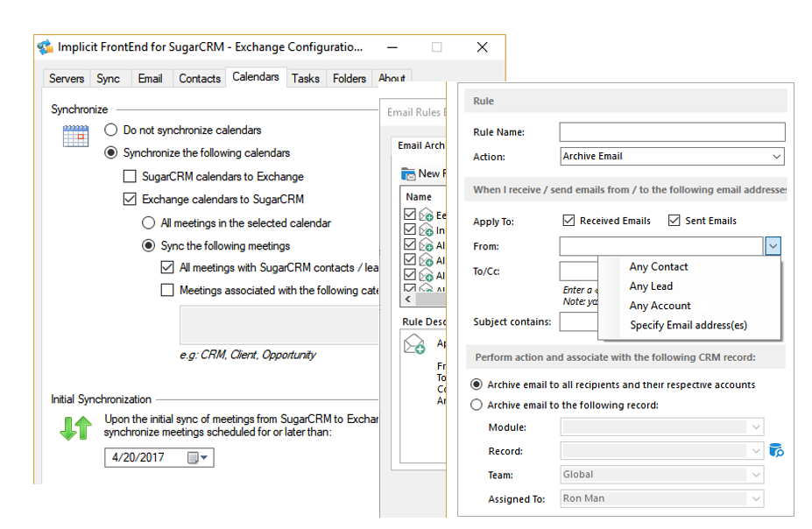Toggle the Sent Emails checkbox
The width and height of the screenshot is (812, 529).
tap(674, 221)
